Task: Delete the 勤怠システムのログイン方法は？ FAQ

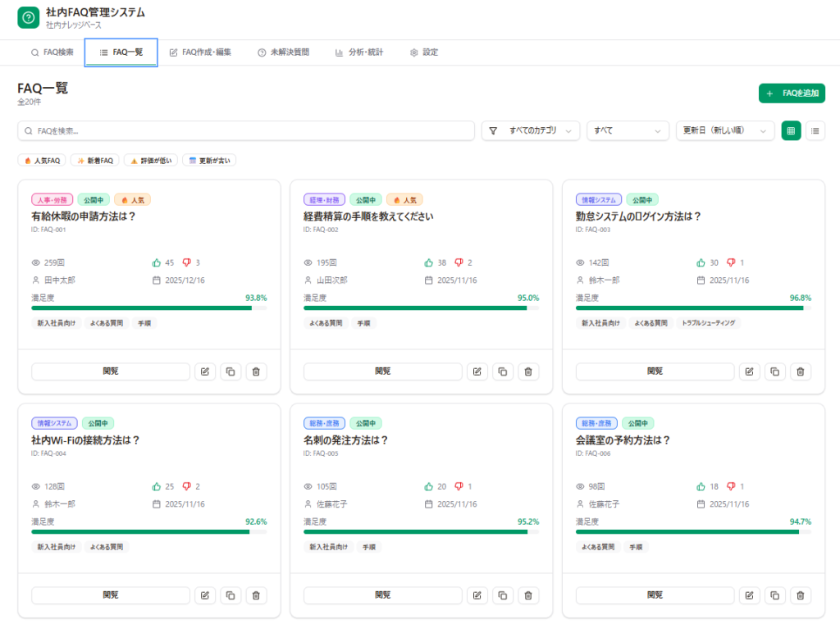Action: pos(800,371)
